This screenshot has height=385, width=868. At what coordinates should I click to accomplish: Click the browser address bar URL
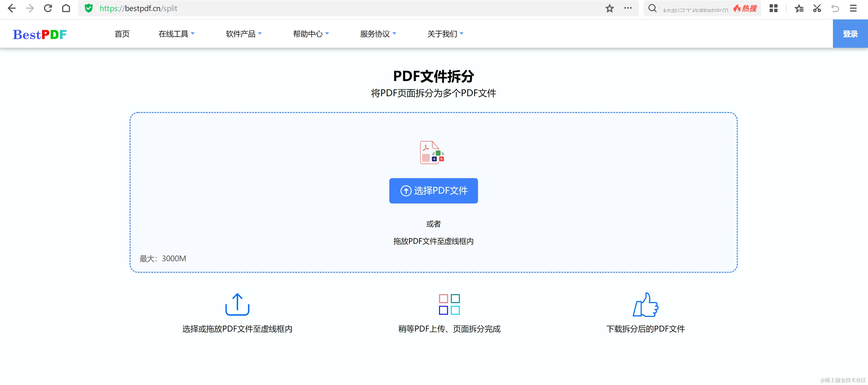click(138, 8)
